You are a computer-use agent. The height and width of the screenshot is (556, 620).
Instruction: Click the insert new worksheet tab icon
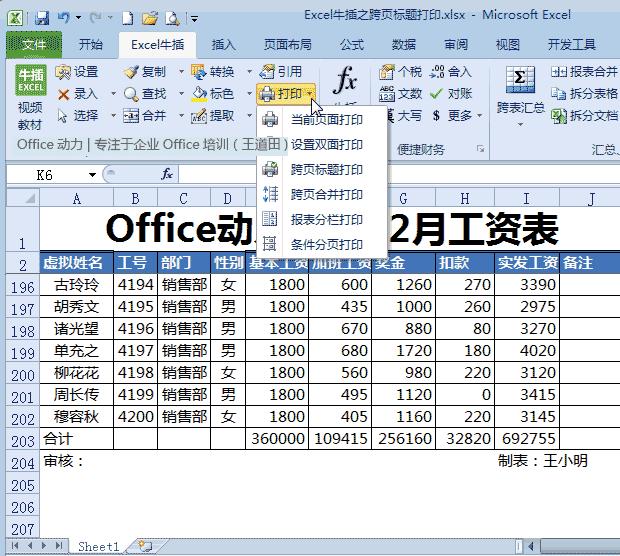click(145, 547)
